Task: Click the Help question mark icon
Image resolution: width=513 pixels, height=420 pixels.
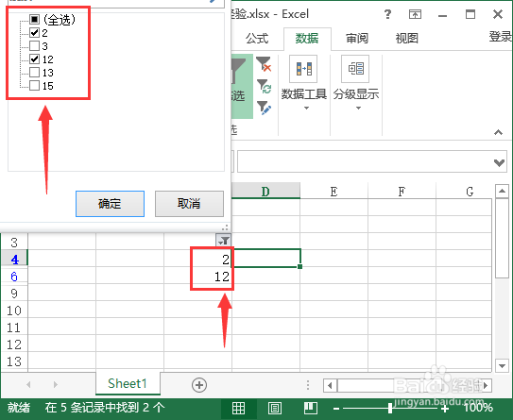Action: (x=387, y=14)
